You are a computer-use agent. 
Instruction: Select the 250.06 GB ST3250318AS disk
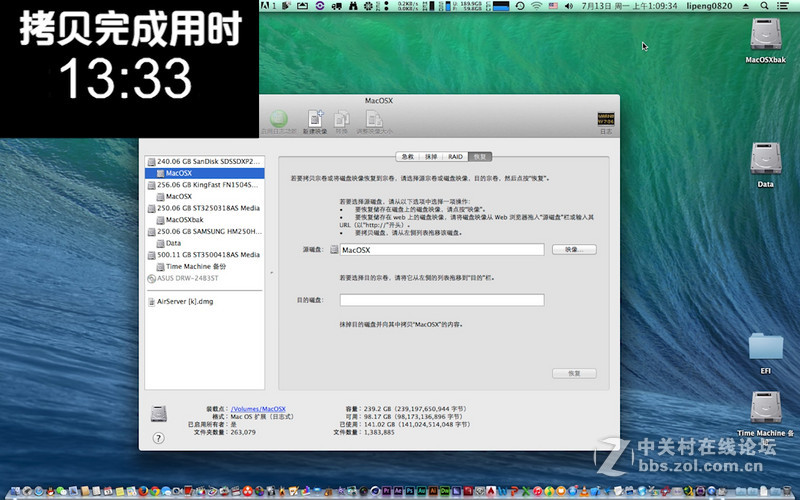click(205, 208)
